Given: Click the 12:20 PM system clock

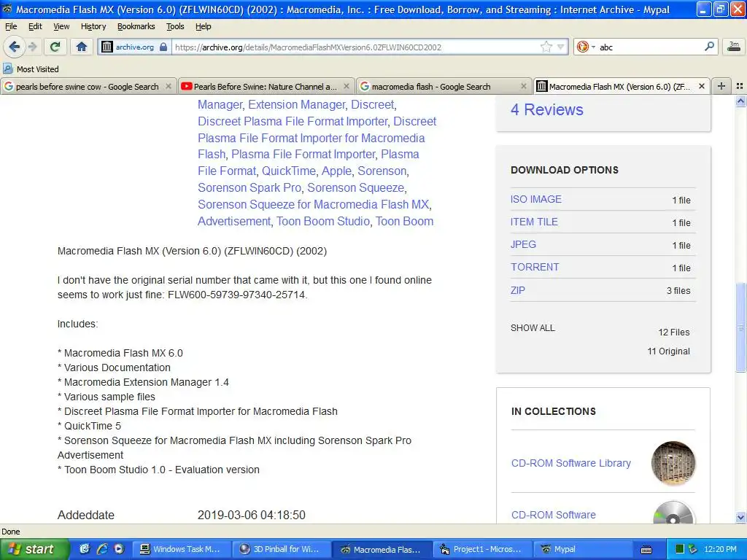Looking at the screenshot, I should (720, 549).
